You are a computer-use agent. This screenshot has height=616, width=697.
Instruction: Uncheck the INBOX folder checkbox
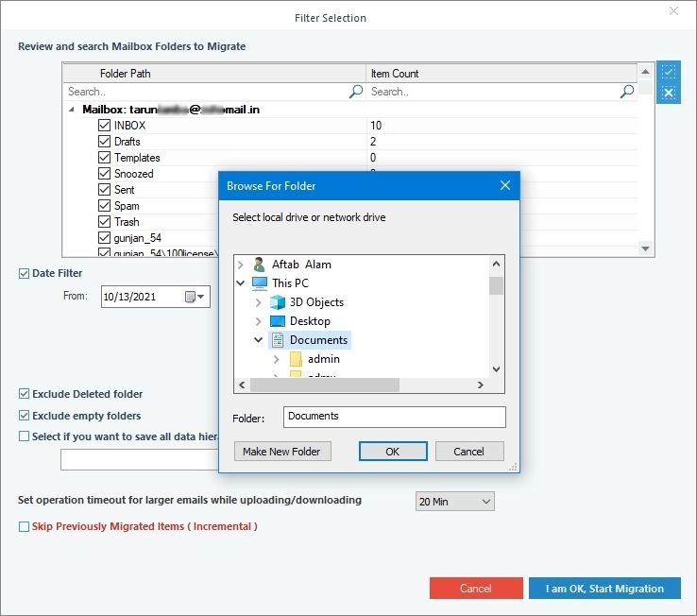[104, 126]
